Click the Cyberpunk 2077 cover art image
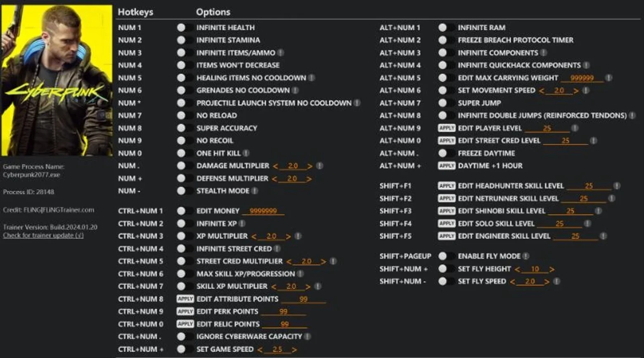This screenshot has width=644, height=358. coord(57,81)
